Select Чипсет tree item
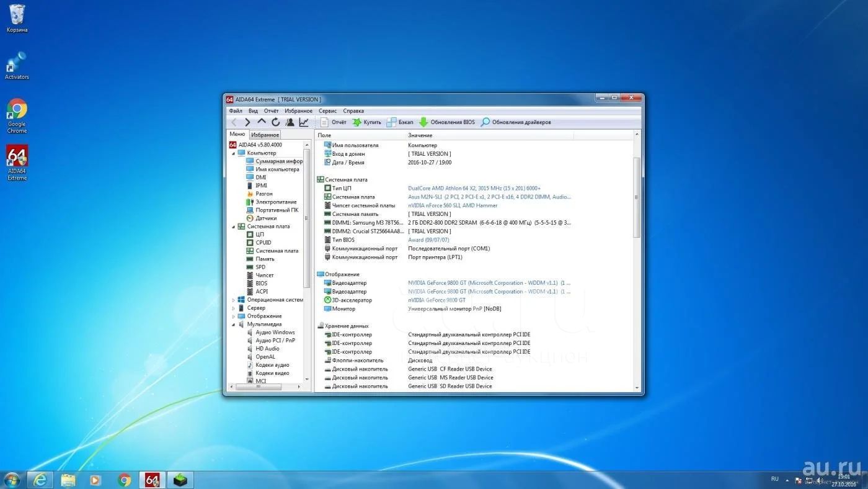 tap(260, 275)
